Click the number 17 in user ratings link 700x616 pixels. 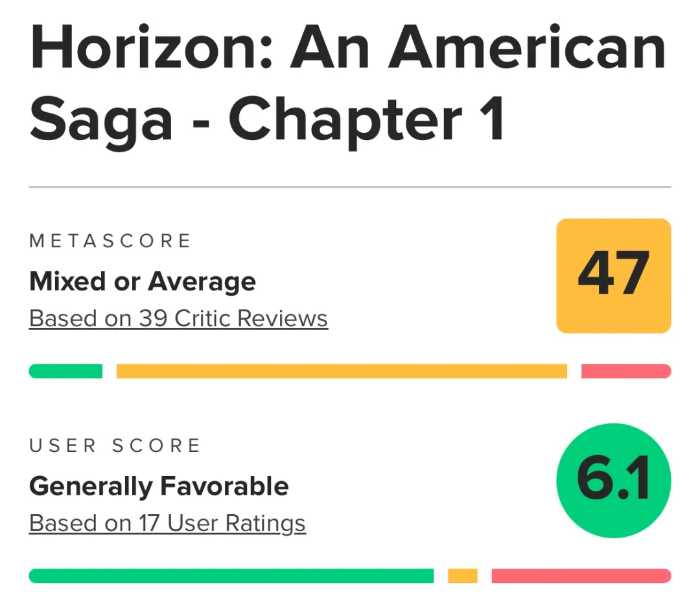(149, 523)
